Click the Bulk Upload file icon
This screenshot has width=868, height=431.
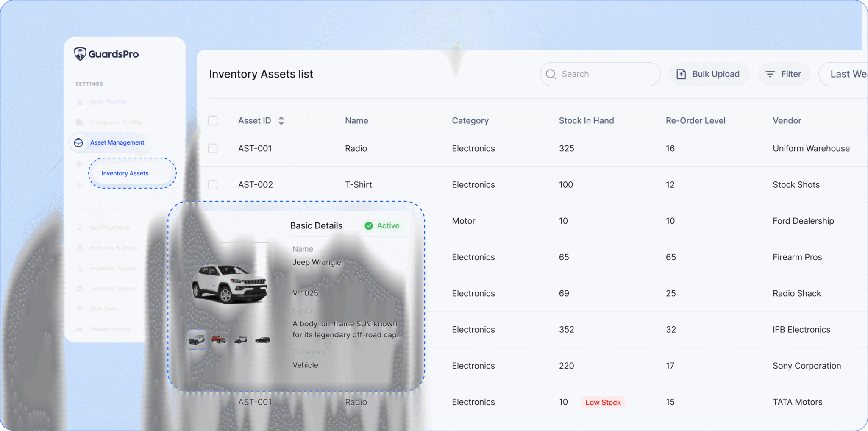[x=681, y=74]
